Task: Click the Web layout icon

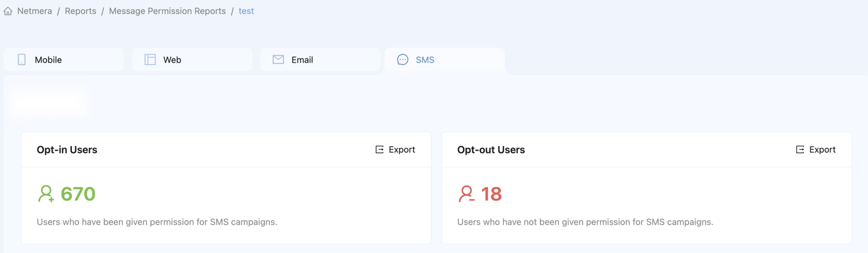Action: tap(150, 60)
